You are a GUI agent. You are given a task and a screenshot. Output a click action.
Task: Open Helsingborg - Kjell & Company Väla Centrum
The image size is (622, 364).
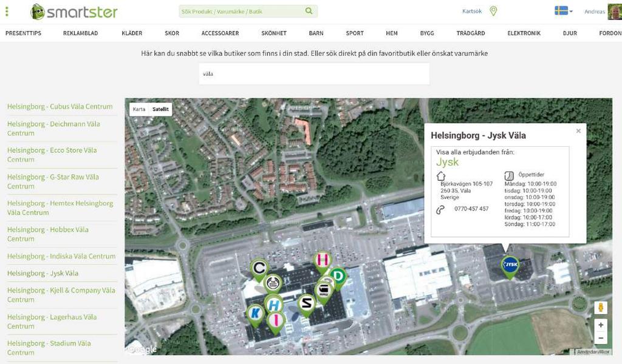61,295
